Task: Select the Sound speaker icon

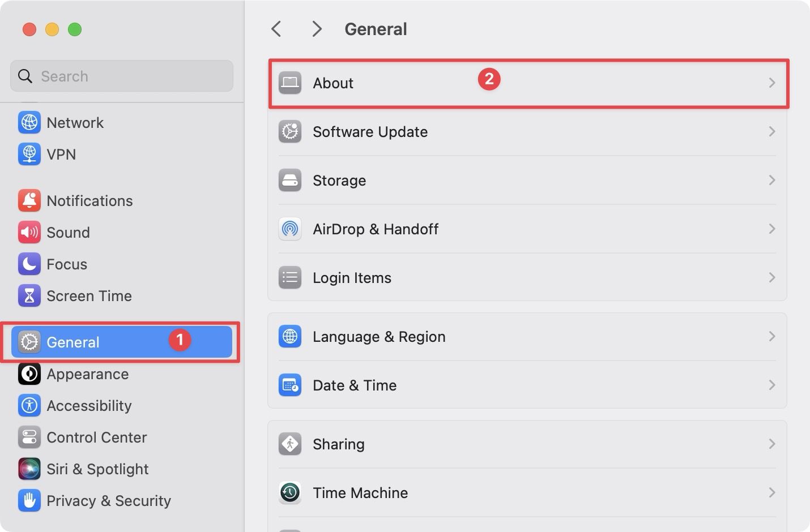Action: click(x=29, y=232)
